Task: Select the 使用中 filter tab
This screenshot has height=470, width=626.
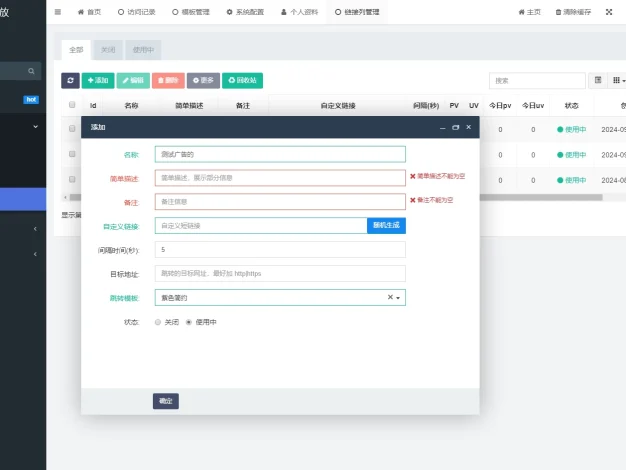Action: pos(143,50)
